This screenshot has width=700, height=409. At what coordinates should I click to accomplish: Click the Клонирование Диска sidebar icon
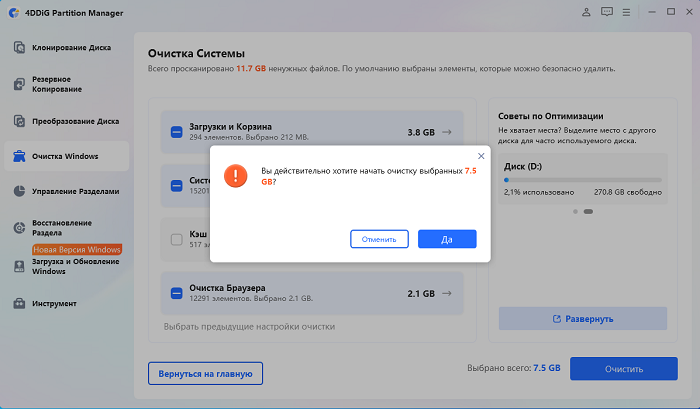19,47
